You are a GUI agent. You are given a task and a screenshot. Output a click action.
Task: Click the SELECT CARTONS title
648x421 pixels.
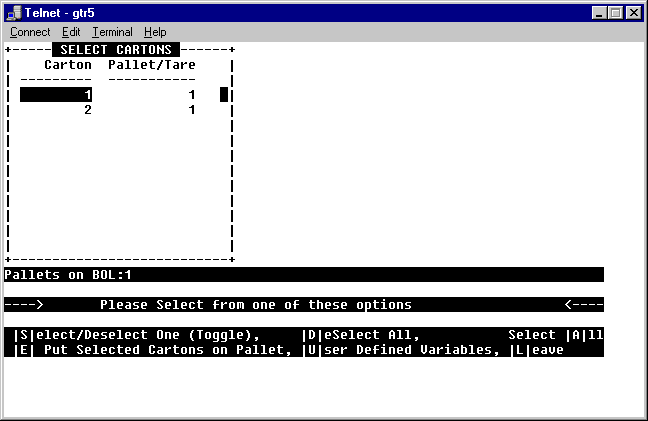tap(115, 49)
